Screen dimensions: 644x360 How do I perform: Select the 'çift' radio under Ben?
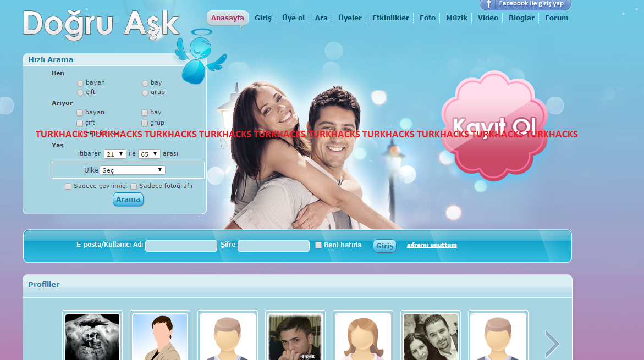[x=80, y=93]
